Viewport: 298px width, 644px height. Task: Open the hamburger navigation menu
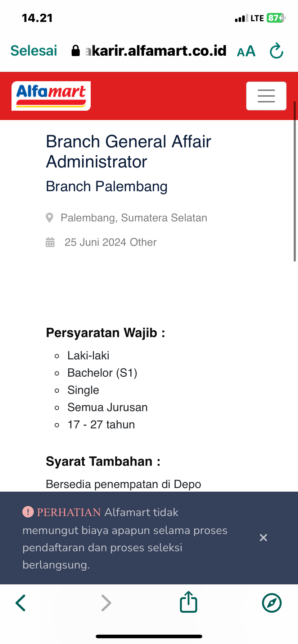(266, 96)
